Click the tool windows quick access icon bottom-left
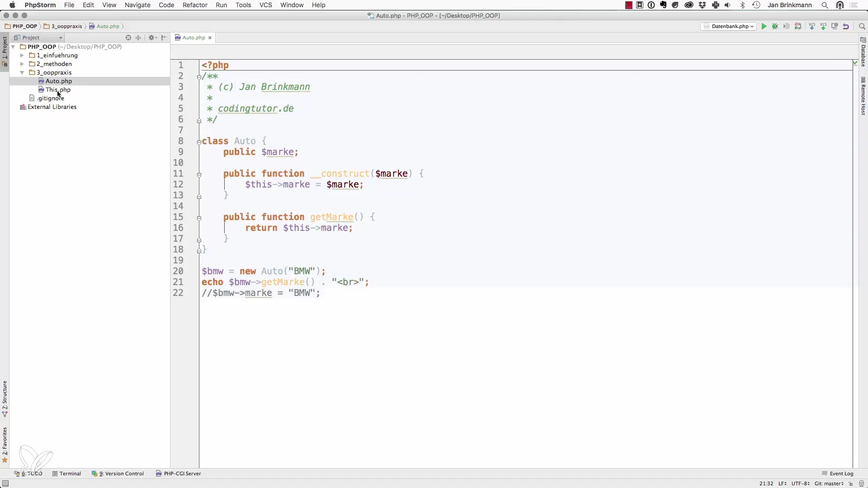The width and height of the screenshot is (868, 488). click(x=5, y=483)
